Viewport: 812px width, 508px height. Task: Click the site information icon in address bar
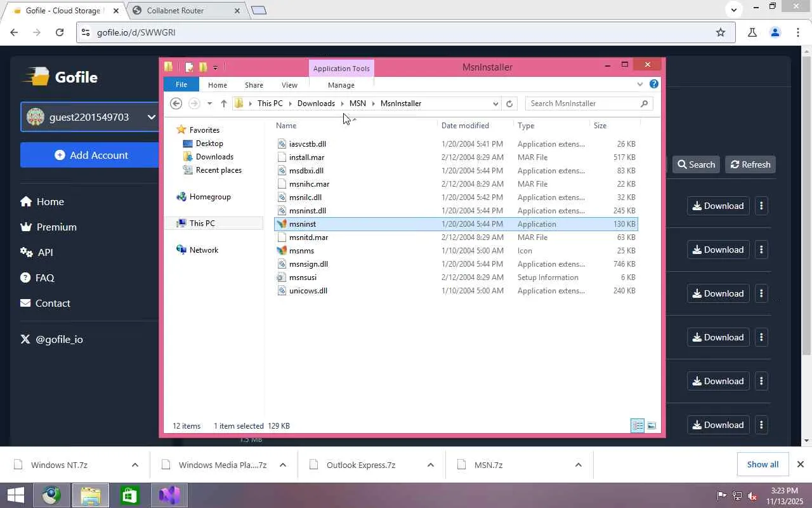[86, 32]
